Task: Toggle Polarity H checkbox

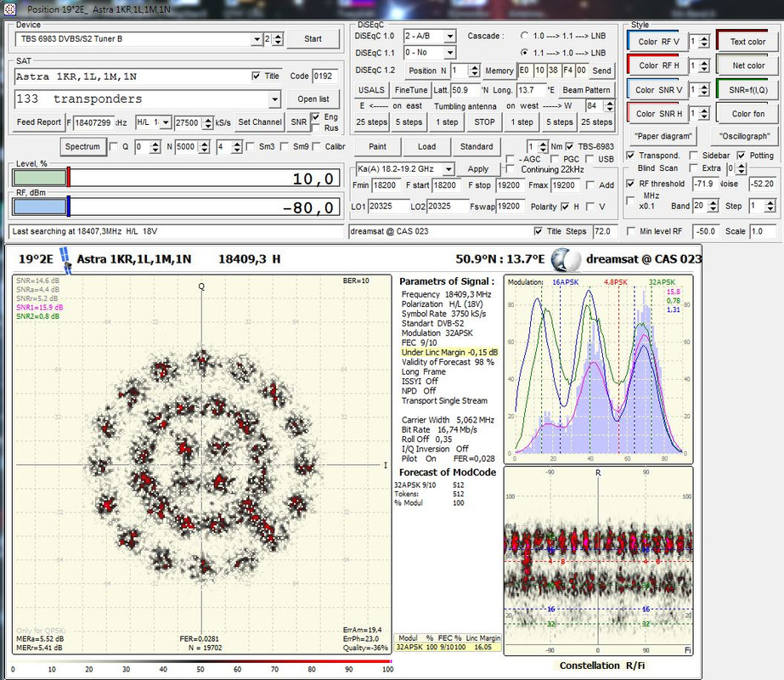Action: (565, 207)
